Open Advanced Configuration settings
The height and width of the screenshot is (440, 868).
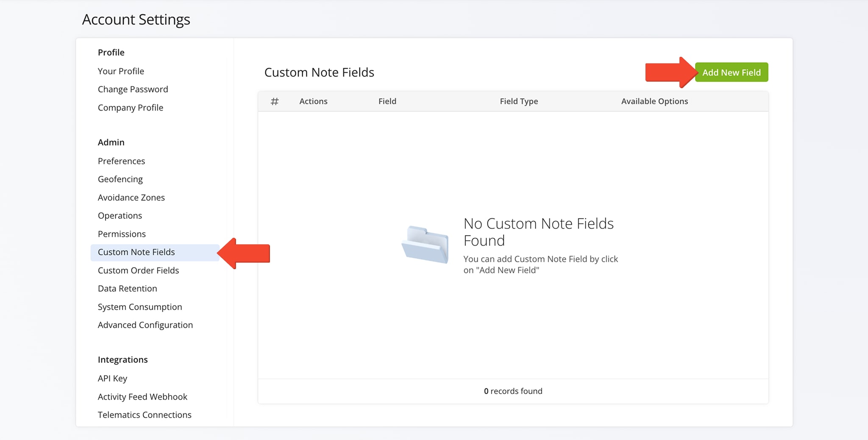(x=145, y=325)
